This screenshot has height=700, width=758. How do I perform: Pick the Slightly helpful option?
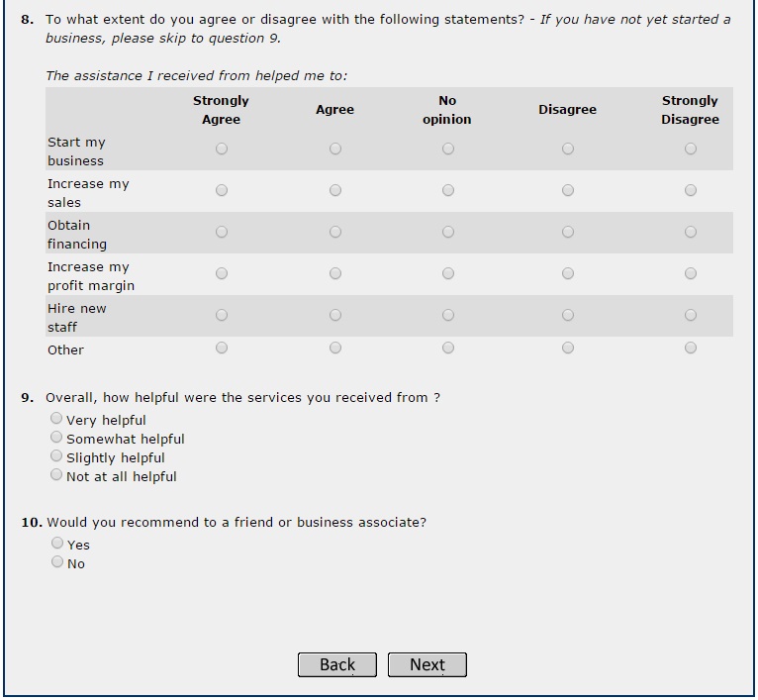[x=57, y=456]
